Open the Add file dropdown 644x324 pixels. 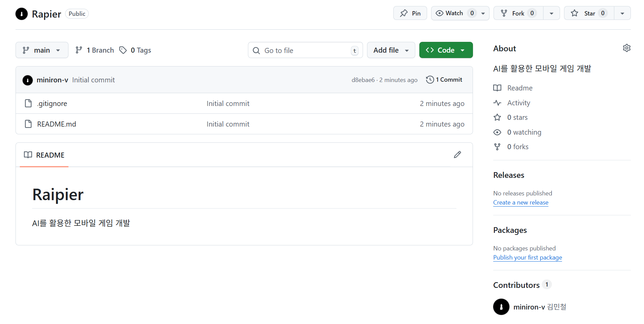(391, 50)
